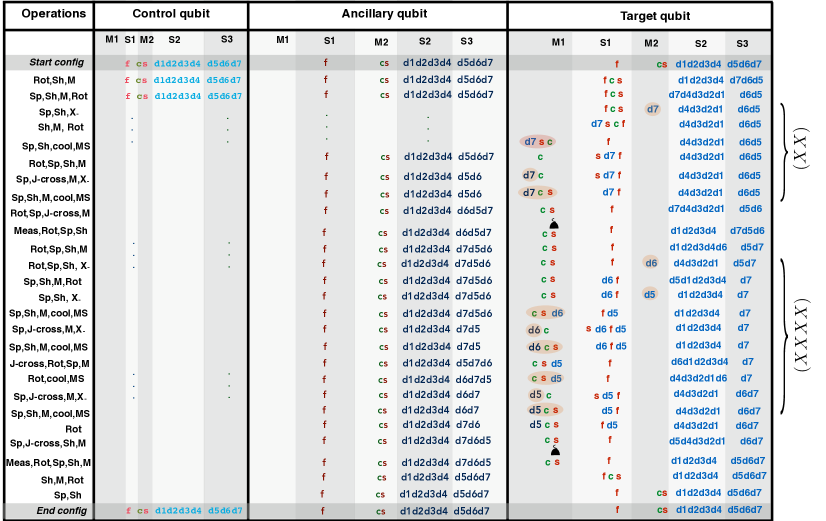
Task: Select the "Target qubit" header
Action: [x=655, y=16]
